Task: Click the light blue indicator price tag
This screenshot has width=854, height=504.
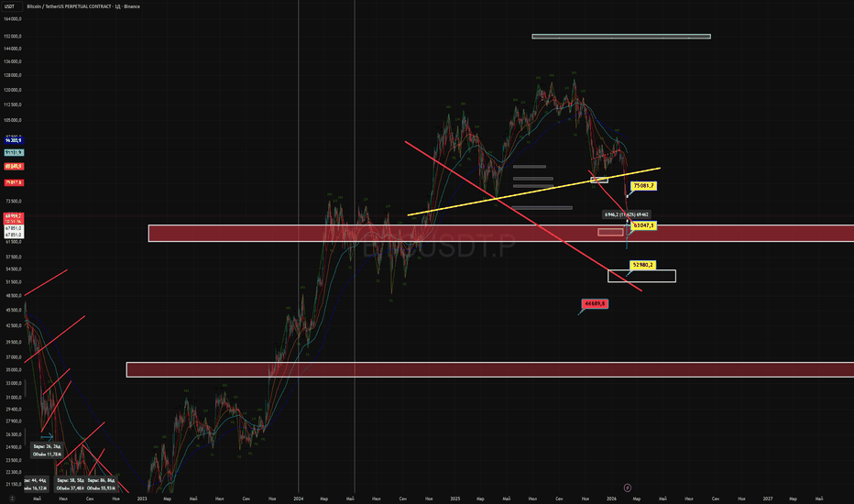Action: click(14, 152)
